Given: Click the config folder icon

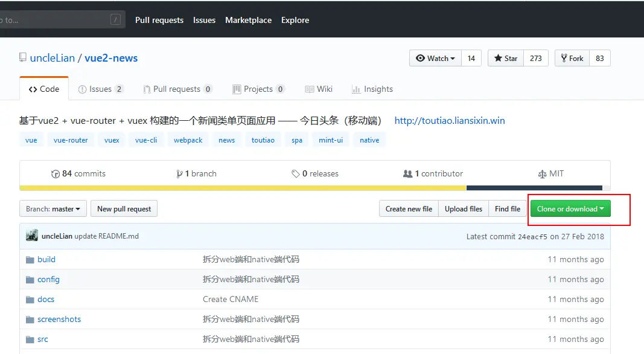Looking at the screenshot, I should click(30, 280).
